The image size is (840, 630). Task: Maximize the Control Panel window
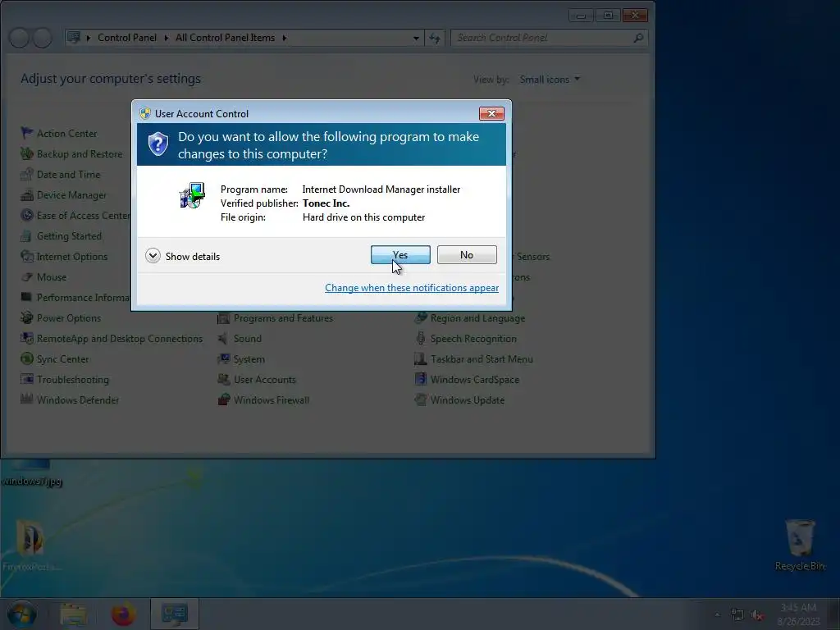click(x=608, y=16)
